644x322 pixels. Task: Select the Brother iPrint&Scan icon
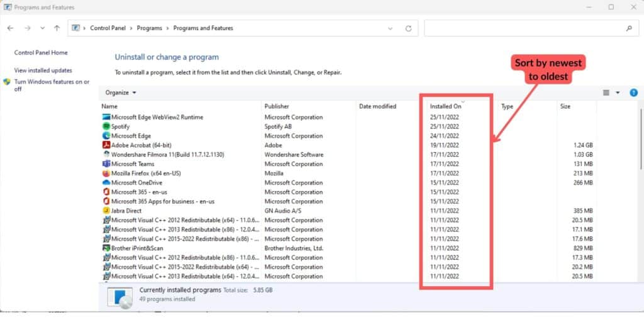(106, 248)
